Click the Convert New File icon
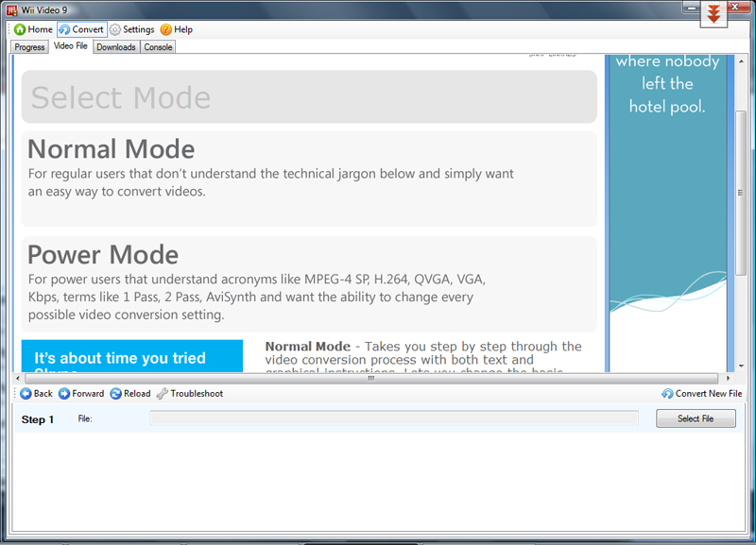The image size is (756, 545). (667, 394)
